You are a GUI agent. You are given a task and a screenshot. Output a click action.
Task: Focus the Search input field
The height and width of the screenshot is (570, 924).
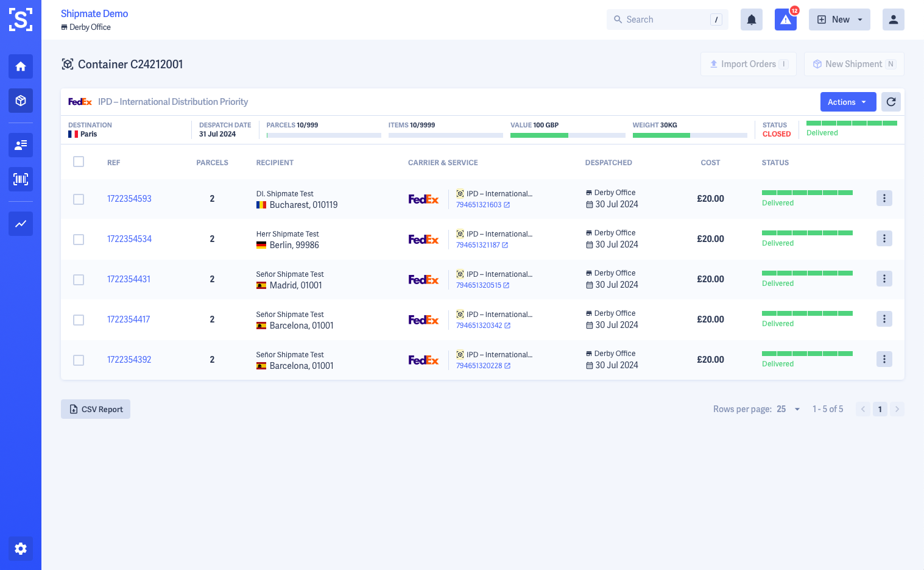(x=667, y=20)
